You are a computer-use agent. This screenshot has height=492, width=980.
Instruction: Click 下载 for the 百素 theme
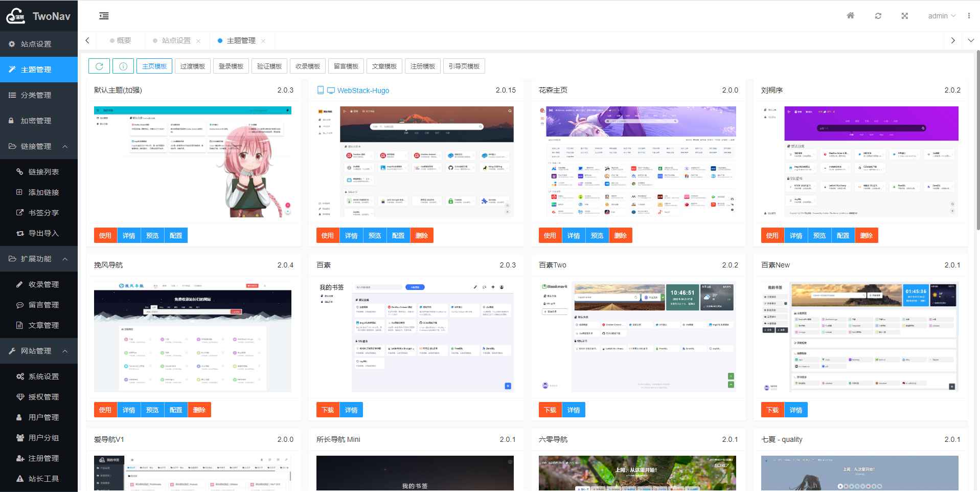328,410
